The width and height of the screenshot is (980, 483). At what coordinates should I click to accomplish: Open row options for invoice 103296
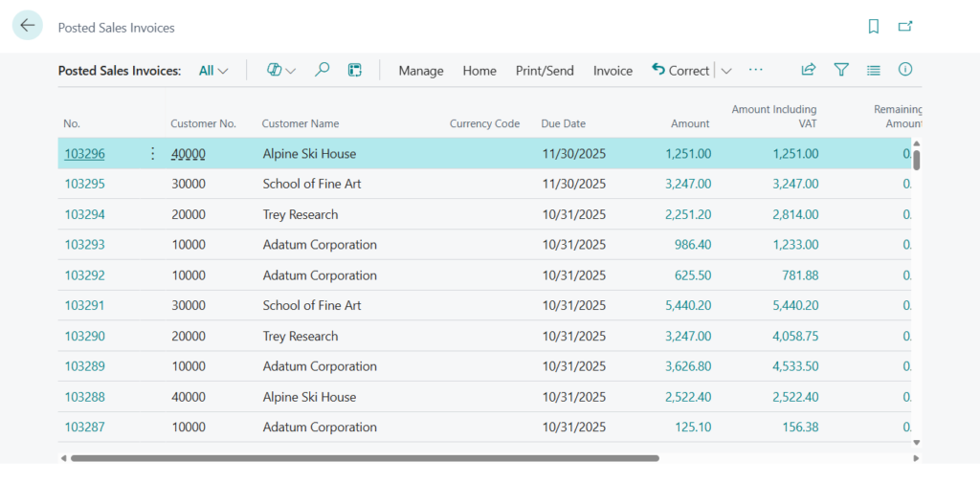coord(152,153)
